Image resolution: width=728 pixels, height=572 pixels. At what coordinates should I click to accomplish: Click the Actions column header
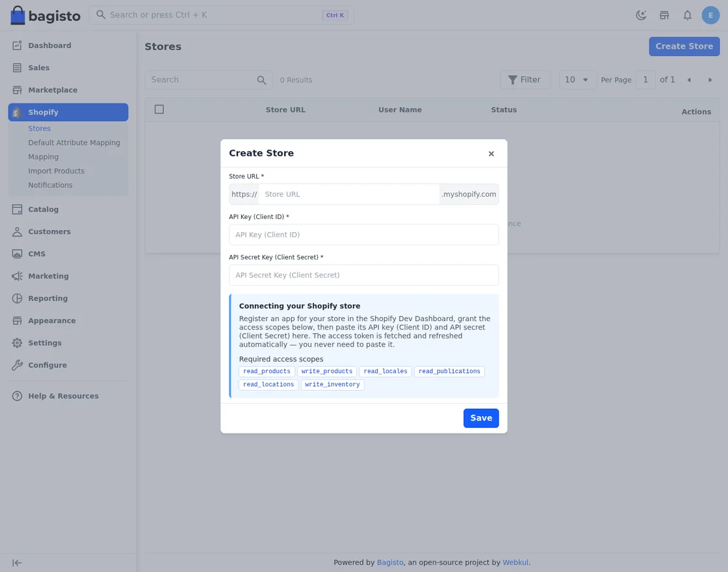(x=696, y=112)
